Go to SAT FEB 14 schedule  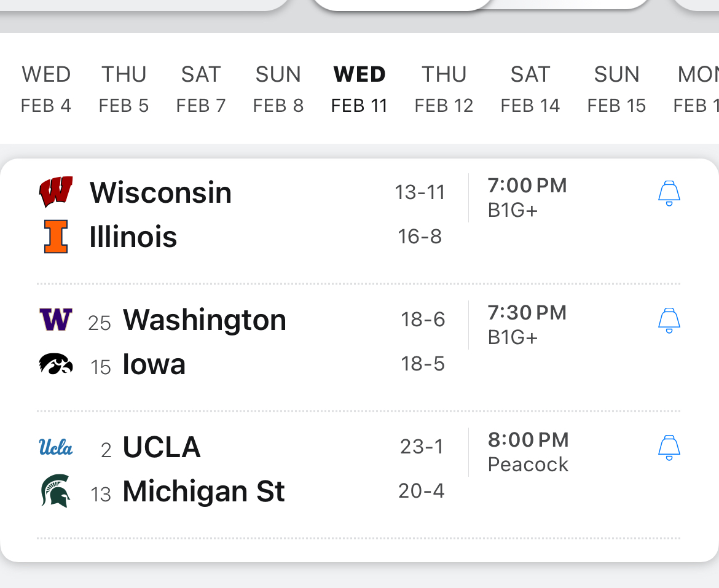pyautogui.click(x=530, y=89)
